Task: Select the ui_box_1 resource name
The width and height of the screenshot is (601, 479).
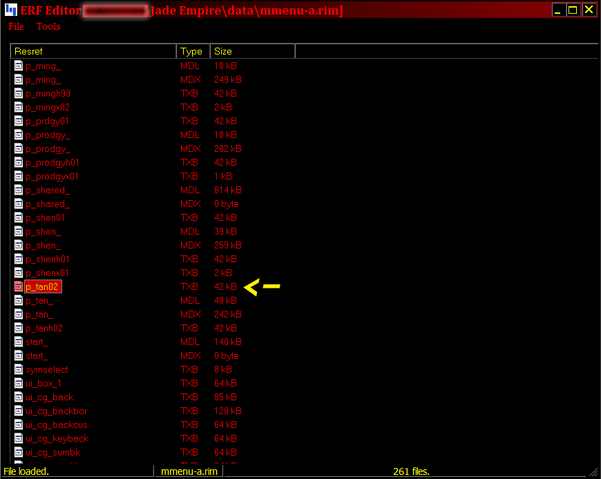Action: point(43,384)
